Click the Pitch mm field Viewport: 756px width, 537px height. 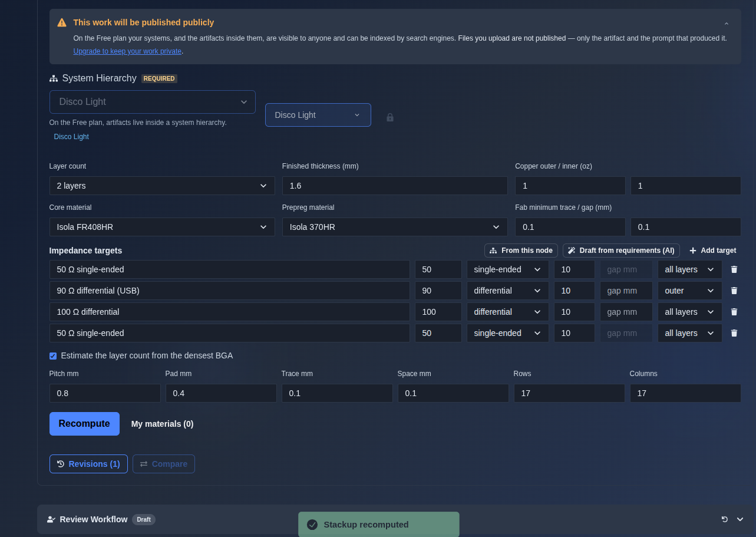coord(105,393)
